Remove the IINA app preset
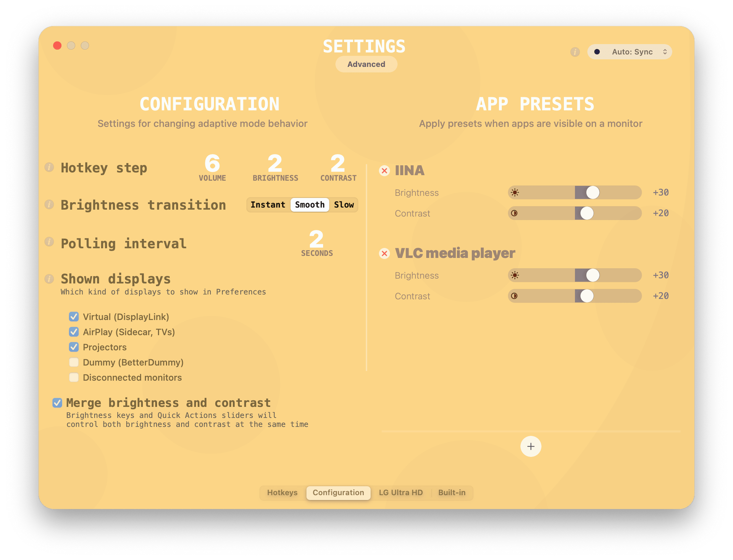This screenshot has height=560, width=733. coord(384,171)
